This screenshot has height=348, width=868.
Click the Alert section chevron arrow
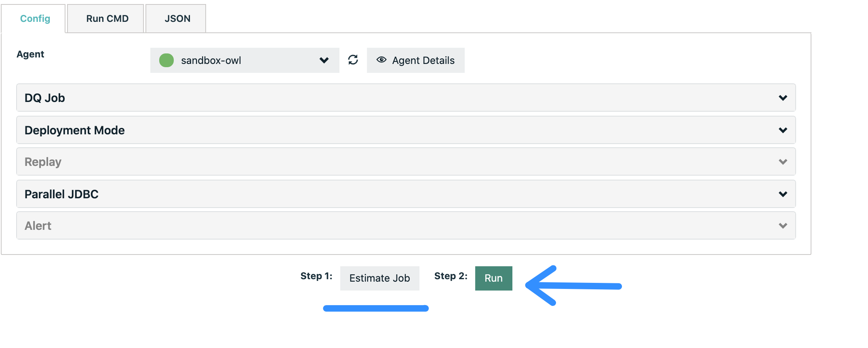[783, 226]
